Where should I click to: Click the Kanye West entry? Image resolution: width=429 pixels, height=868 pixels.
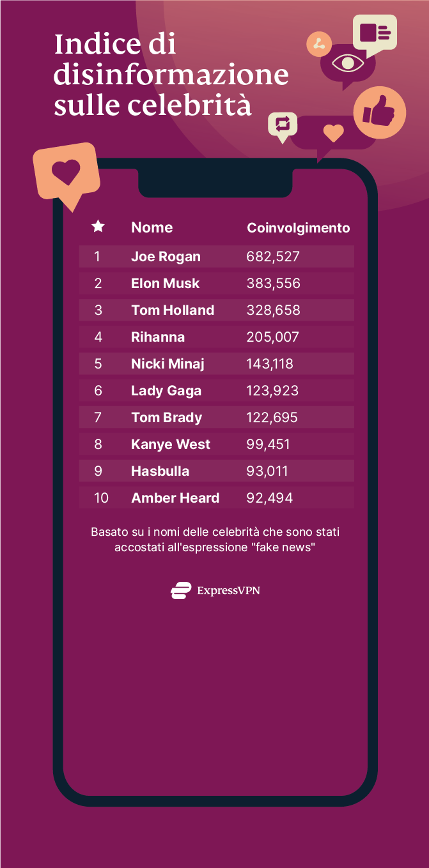[x=170, y=445]
